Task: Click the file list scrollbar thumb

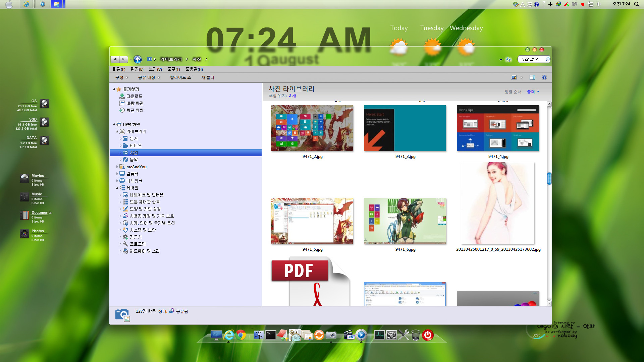Action: (x=549, y=179)
